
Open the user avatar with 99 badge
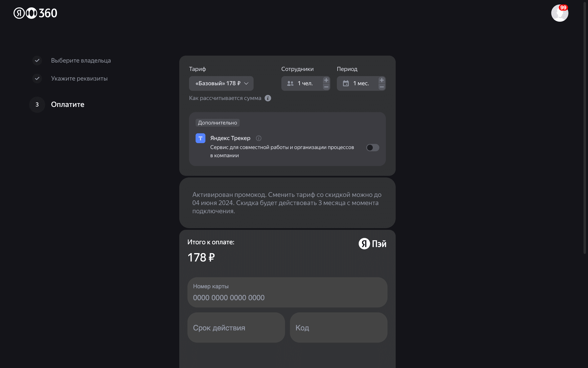[x=560, y=13]
